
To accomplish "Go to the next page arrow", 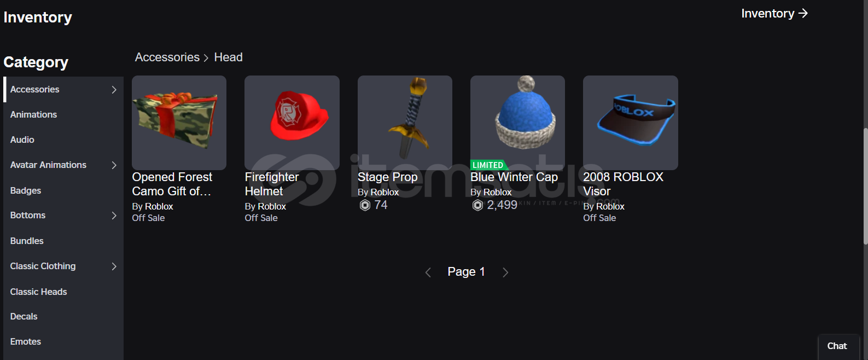I will tap(505, 272).
